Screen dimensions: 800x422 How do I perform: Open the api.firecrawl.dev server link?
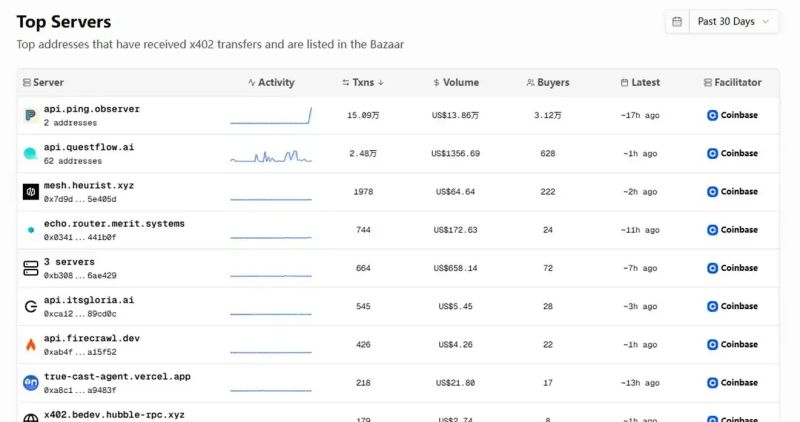coord(92,338)
